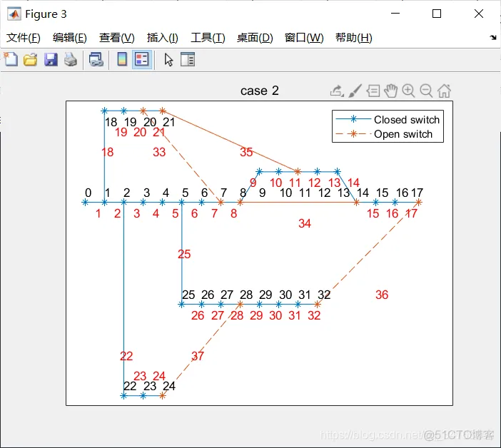Open the 桌面(D) menu

[255, 38]
